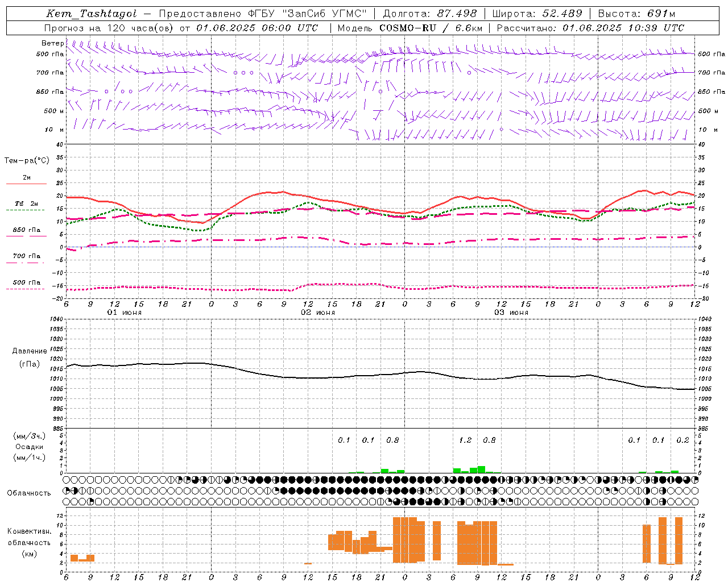Click the "0.2" three-hour precipitation value
Image resolution: width=728 pixels, height=582 pixels.
682,440
